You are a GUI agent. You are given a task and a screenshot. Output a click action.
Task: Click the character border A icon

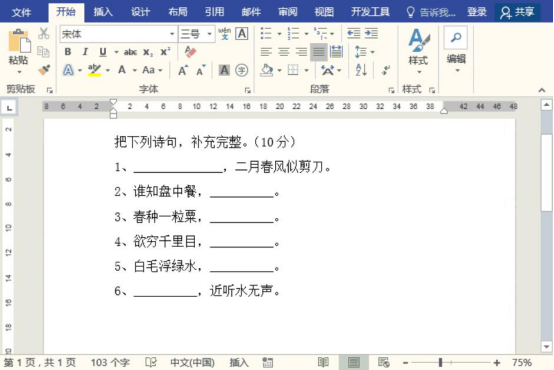[x=242, y=34]
